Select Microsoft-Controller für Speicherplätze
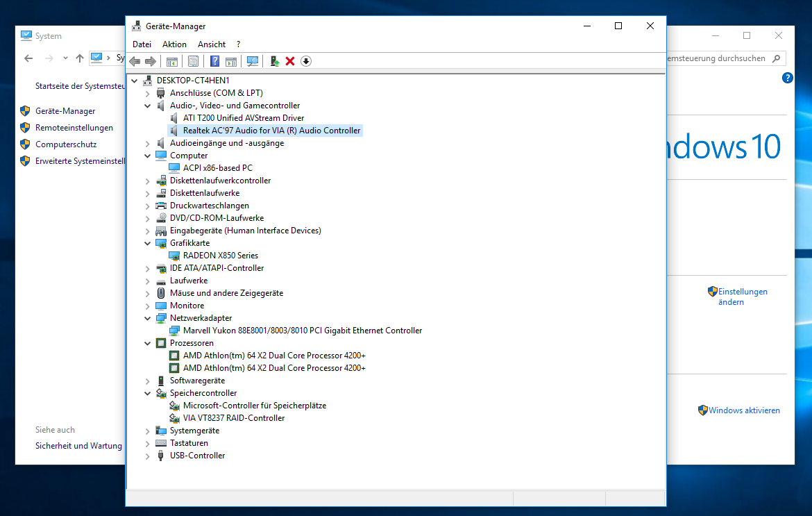Viewport: 812px width, 516px height. (254, 406)
